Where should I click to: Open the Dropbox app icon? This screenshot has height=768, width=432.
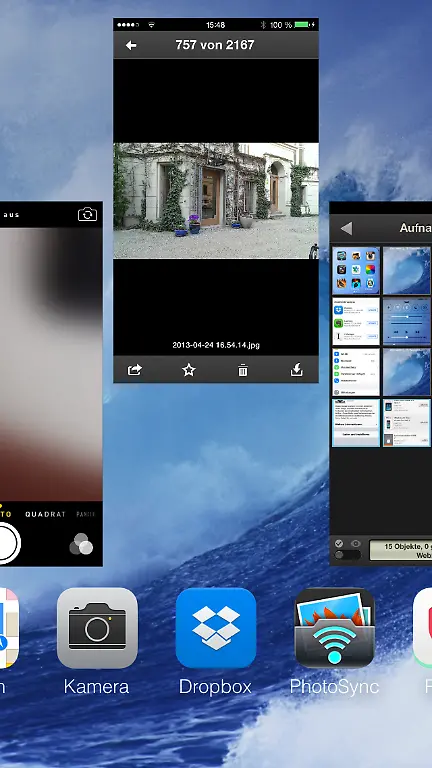(x=216, y=628)
